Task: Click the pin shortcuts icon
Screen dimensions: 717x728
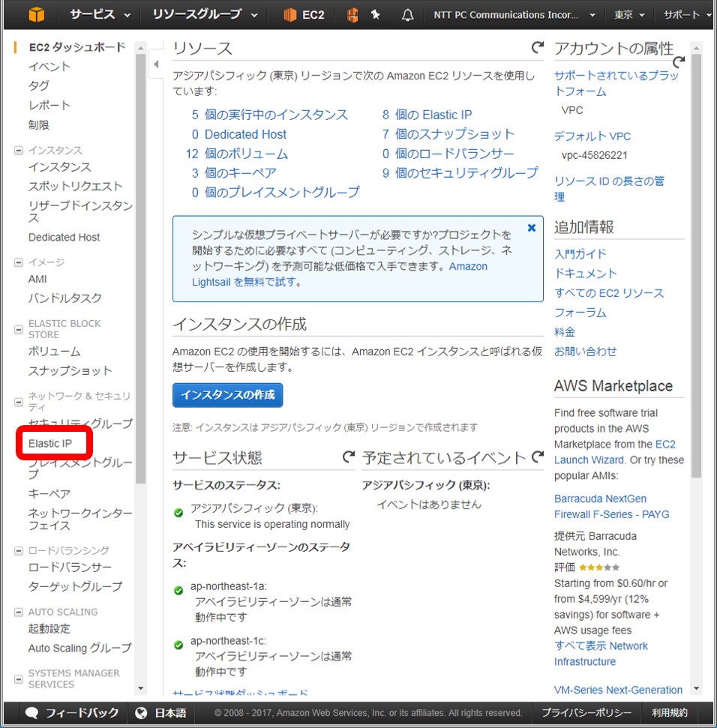Action: (376, 15)
